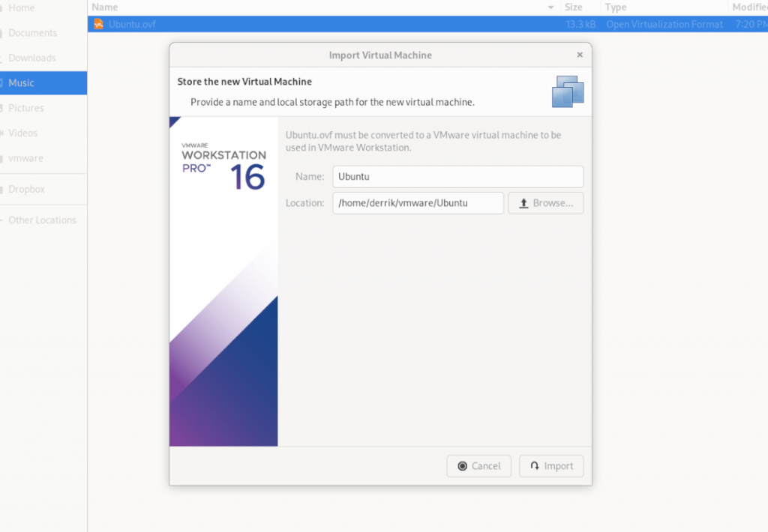This screenshot has width=768, height=532.
Task: Click the Cancel button
Action: click(478, 465)
